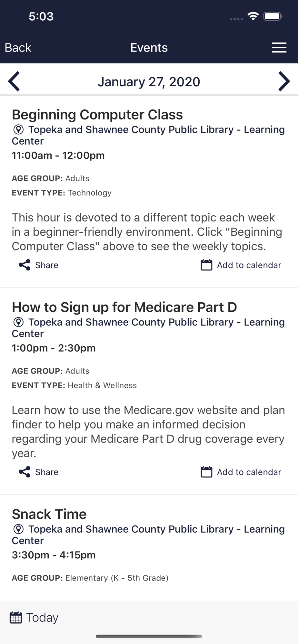Tap calendar icon for Beginning Computer Class
Image resolution: width=298 pixels, height=644 pixels.
(x=206, y=265)
